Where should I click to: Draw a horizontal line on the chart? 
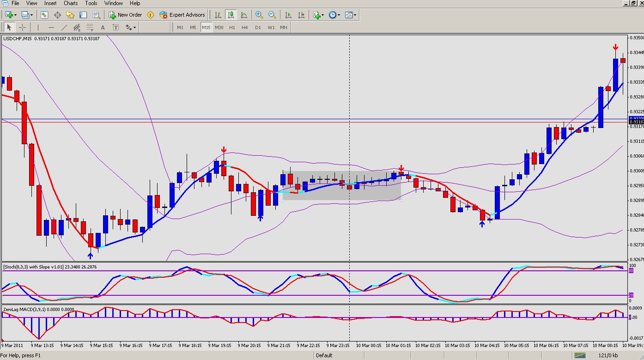51,27
